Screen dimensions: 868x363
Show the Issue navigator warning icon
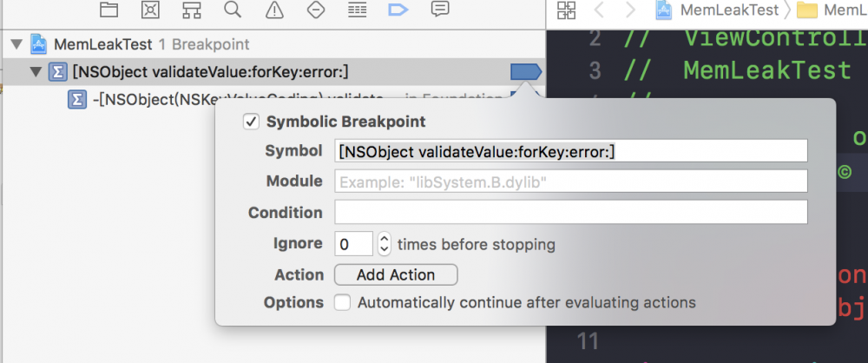(274, 10)
